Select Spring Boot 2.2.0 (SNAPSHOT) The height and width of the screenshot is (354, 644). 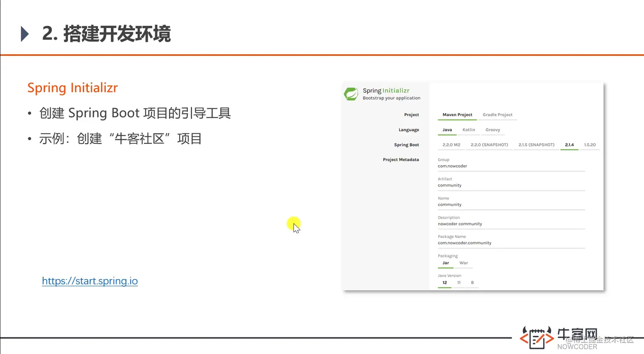tap(489, 145)
